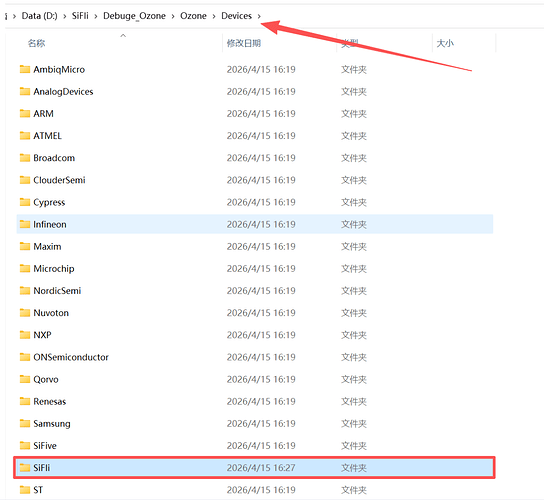Screen dimensions: 544x500
Task: Click the Infineon folder icon
Action: tap(25, 224)
